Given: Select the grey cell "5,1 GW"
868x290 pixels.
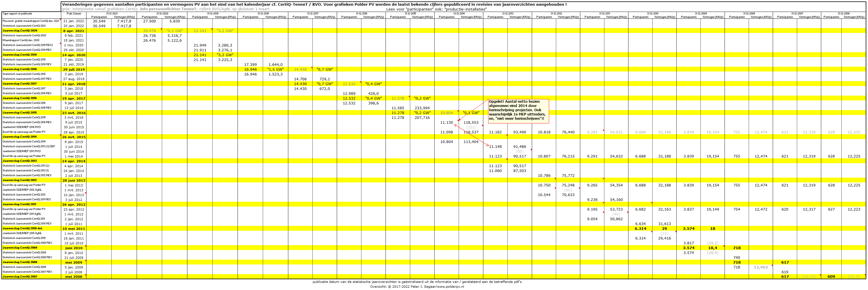Looking at the screenshot, I should (175, 31).
